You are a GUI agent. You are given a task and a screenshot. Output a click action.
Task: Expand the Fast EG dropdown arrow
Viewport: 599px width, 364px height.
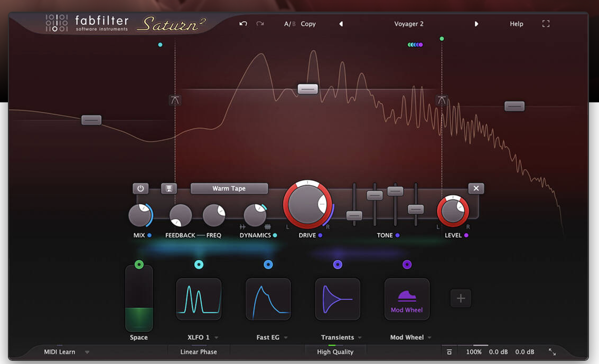(x=286, y=338)
